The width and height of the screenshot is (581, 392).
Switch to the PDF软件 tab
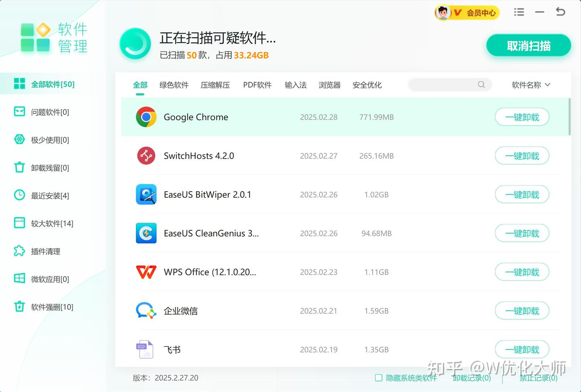pyautogui.click(x=257, y=85)
